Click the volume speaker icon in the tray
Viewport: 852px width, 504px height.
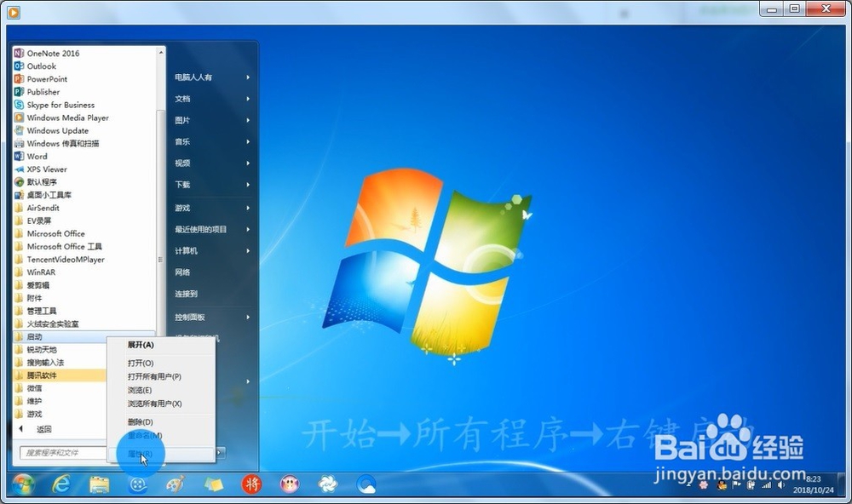(x=781, y=484)
